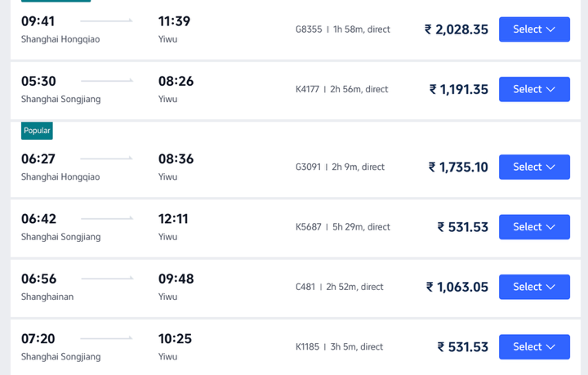Click the 05:30 Shanghai Songjiang departure time
The width and height of the screenshot is (588, 375).
38,81
